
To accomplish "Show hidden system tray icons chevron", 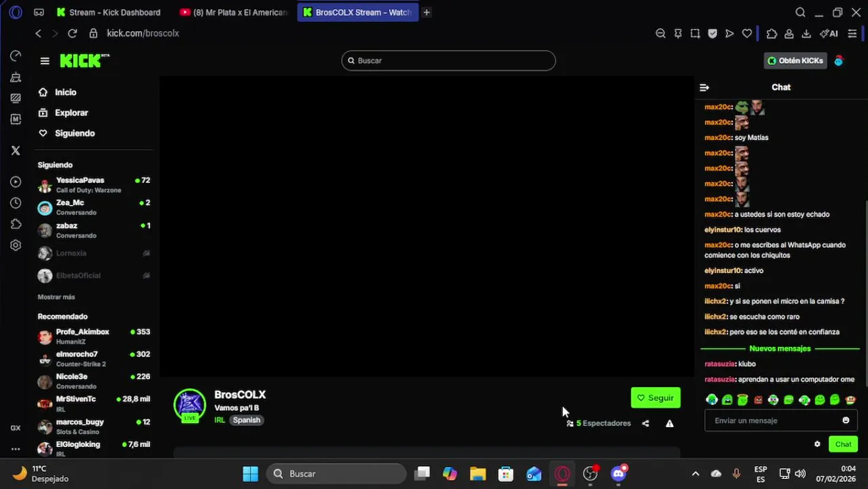I will pyautogui.click(x=695, y=473).
